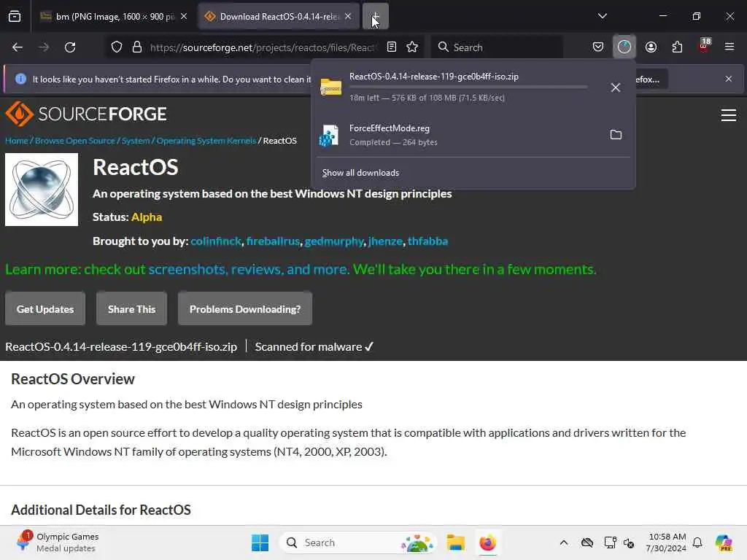Screen dimensions: 747x560
Task: Click Scanned for malware text
Action: pyautogui.click(x=314, y=346)
